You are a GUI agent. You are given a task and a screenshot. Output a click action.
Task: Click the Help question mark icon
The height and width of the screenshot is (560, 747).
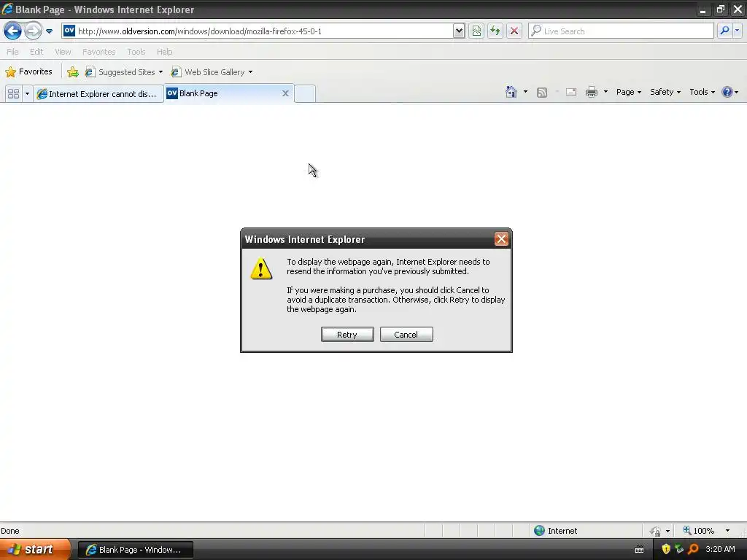coord(727,92)
